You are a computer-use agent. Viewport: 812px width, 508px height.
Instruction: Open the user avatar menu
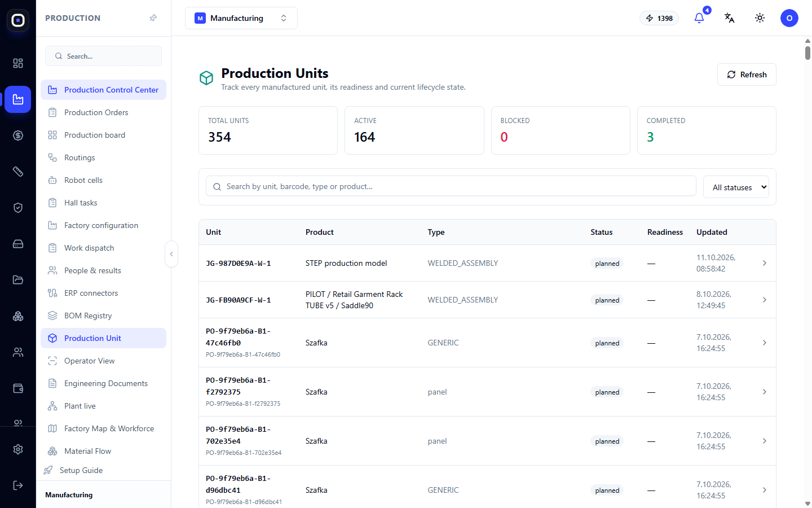[x=789, y=18]
